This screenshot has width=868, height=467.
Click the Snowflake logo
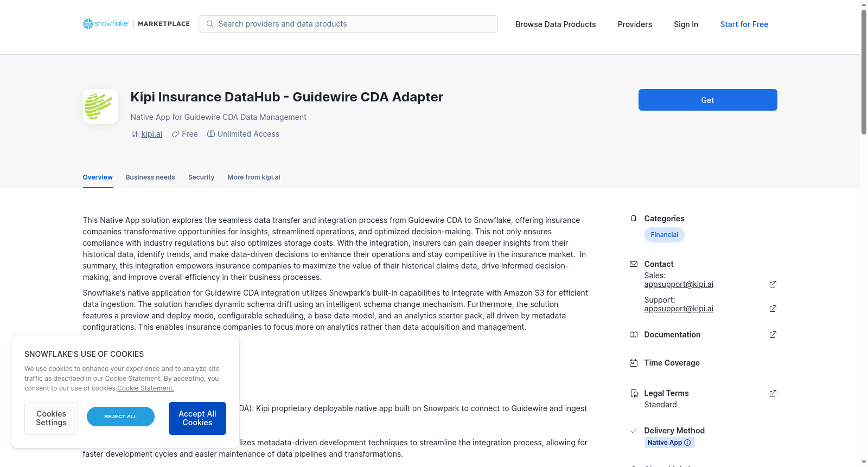106,24
